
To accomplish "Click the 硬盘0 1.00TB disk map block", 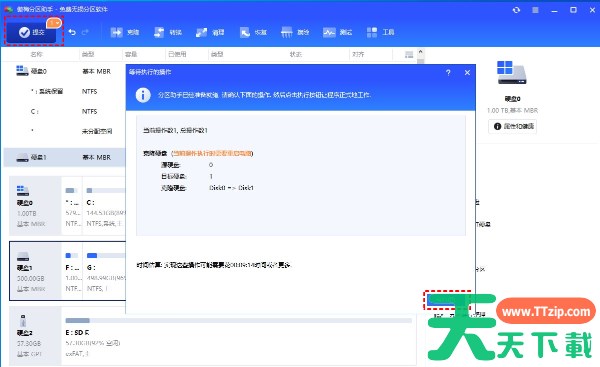I will [x=35, y=206].
